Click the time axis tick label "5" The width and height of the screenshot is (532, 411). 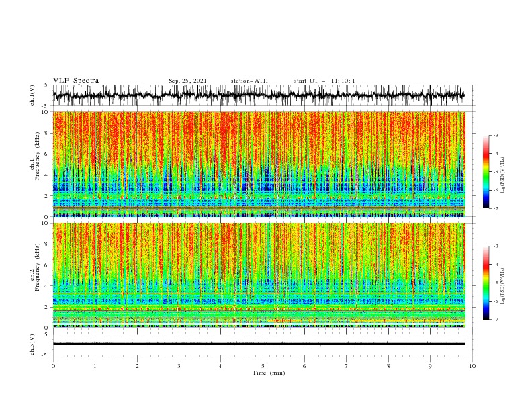click(263, 366)
